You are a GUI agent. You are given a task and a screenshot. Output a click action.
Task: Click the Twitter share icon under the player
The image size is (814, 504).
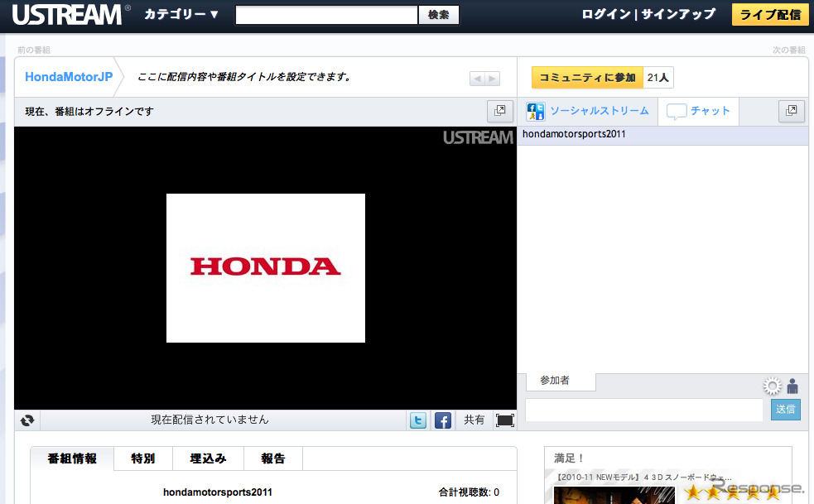[418, 420]
